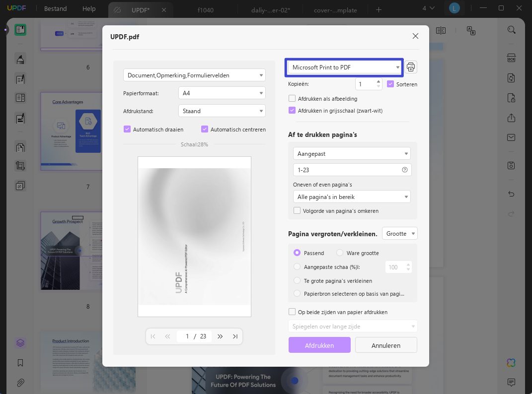532x394 pixels.
Task: Select Te grote pagina's verkleinen option
Action: [297, 280]
